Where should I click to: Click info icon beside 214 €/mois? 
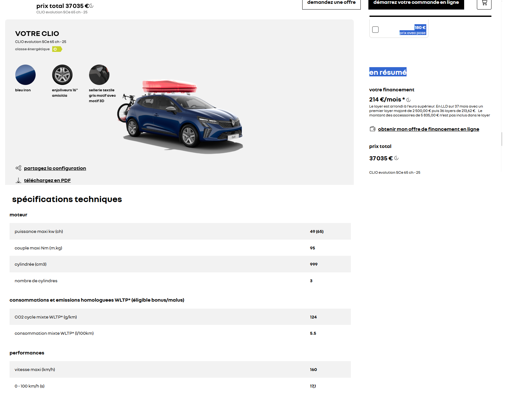tap(408, 100)
